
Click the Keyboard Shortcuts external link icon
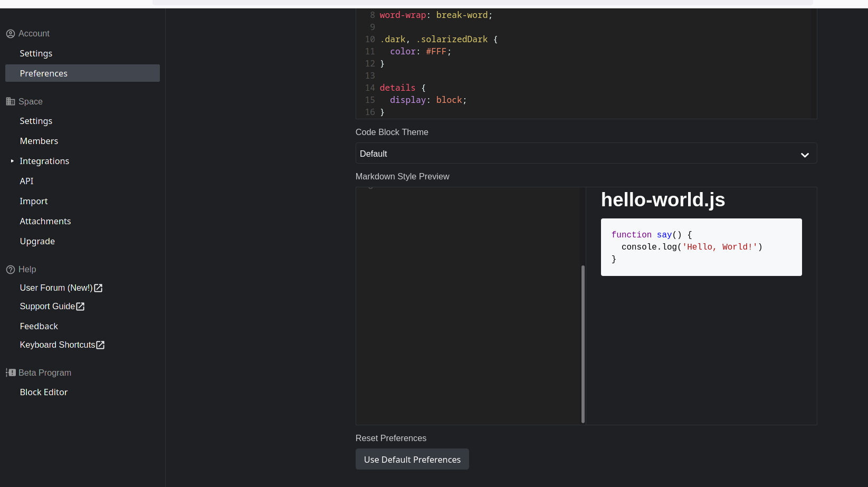(100, 345)
